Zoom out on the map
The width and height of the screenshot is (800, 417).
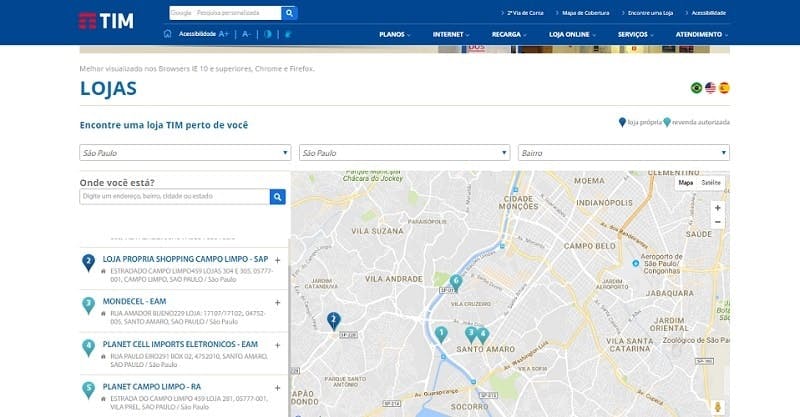pos(717,222)
